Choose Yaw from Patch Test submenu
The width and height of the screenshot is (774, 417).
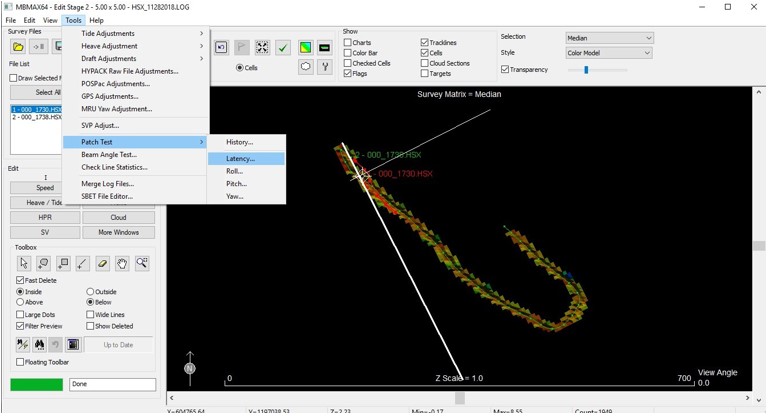click(246, 196)
